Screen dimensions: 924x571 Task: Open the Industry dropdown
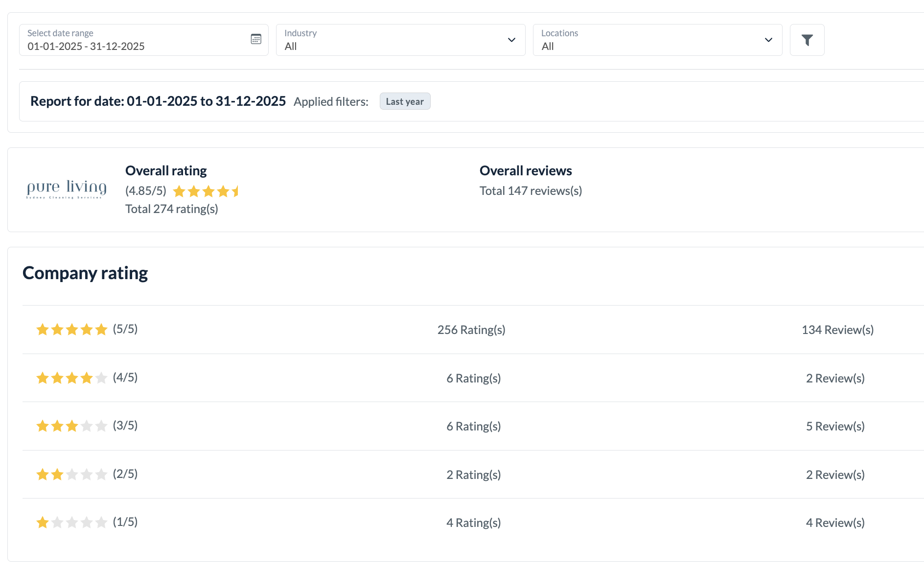(x=400, y=40)
